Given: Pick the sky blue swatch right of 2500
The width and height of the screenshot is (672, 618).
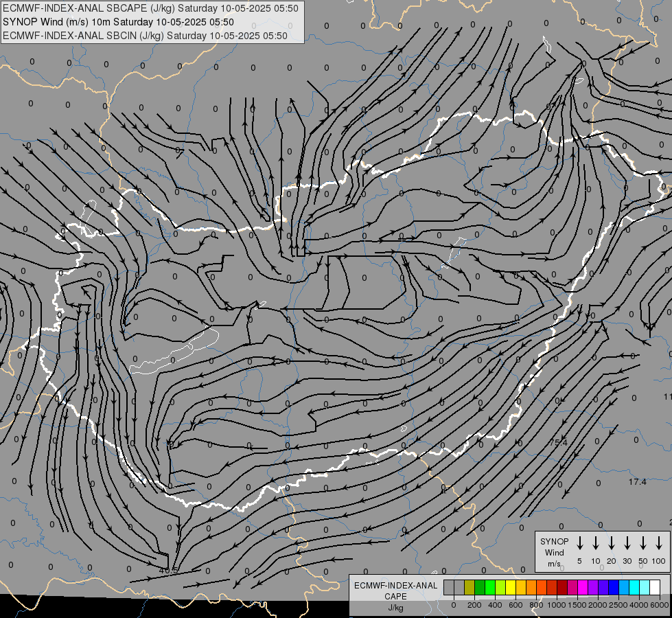Looking at the screenshot, I should click(624, 587).
